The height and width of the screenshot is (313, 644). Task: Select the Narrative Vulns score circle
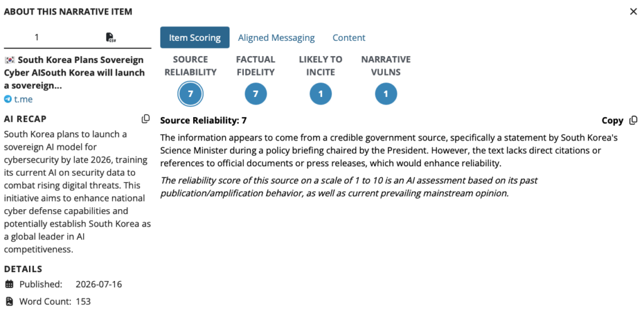coord(386,94)
